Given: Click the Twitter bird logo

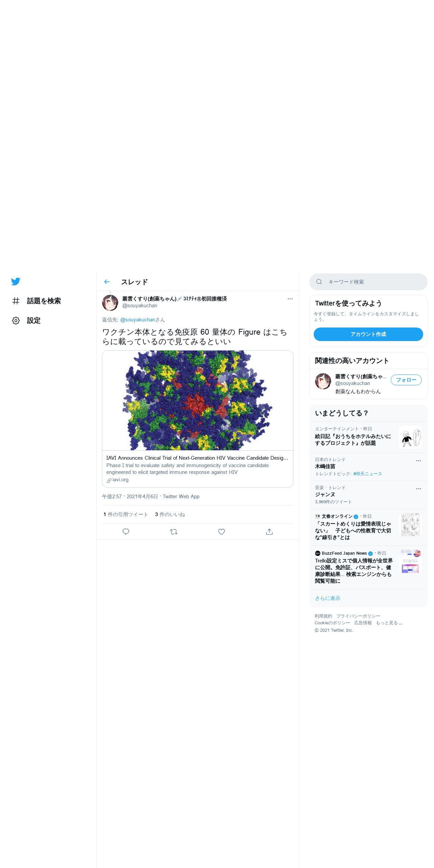Looking at the screenshot, I should point(16,281).
